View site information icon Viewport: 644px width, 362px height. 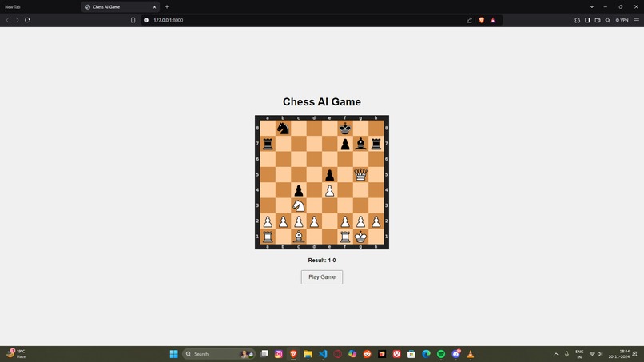[146, 20]
